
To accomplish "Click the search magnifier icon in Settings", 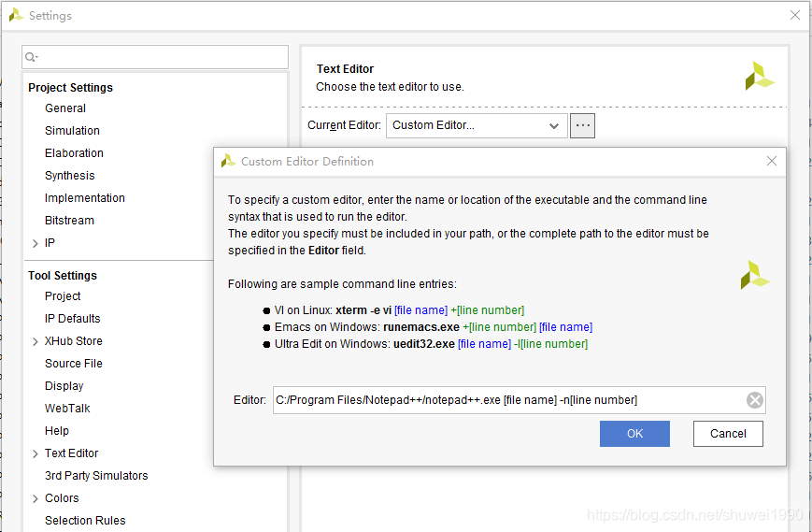I will tap(31, 57).
